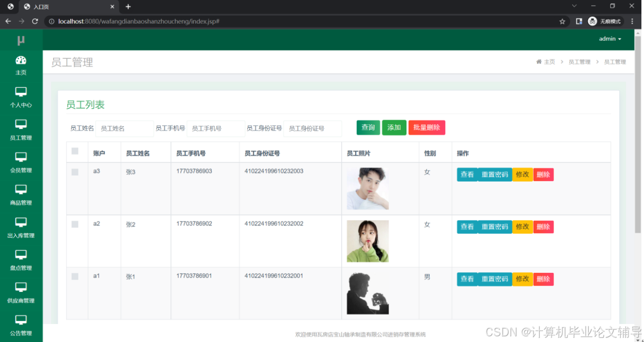
Task: Click 重置密码 for employee 张1
Action: 495,279
